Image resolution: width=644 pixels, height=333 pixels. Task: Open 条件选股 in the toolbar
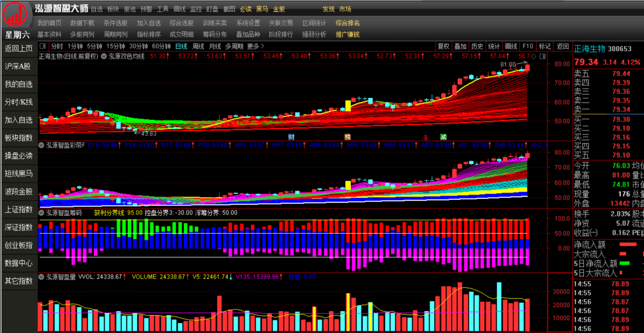coord(115,23)
